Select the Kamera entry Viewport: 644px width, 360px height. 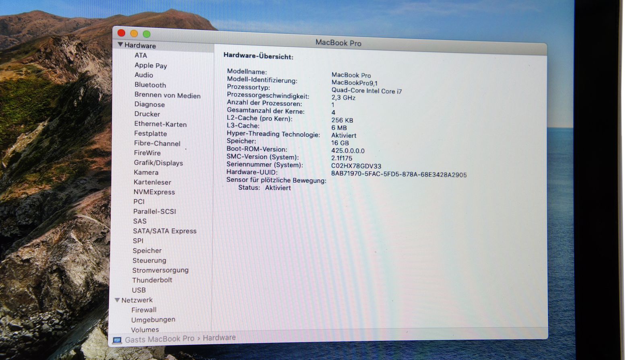[146, 173]
